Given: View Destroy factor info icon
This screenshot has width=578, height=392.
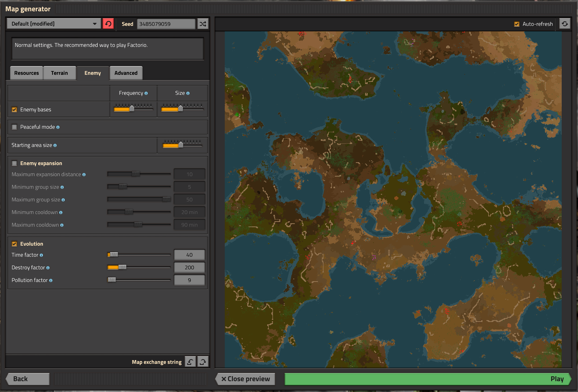Looking at the screenshot, I should [x=48, y=268].
